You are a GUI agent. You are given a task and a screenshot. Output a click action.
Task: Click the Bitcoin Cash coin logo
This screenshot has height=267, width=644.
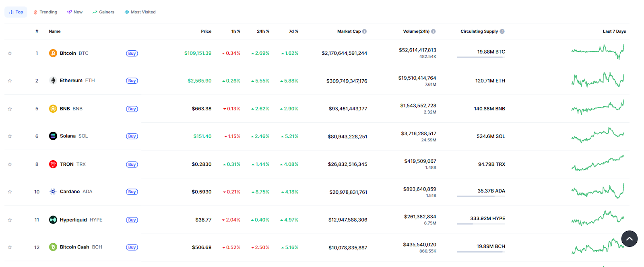click(x=53, y=247)
